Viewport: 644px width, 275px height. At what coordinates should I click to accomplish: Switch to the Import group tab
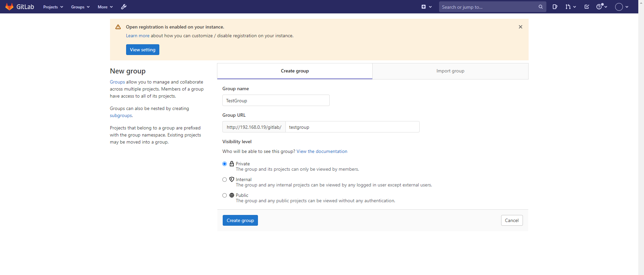pyautogui.click(x=450, y=71)
